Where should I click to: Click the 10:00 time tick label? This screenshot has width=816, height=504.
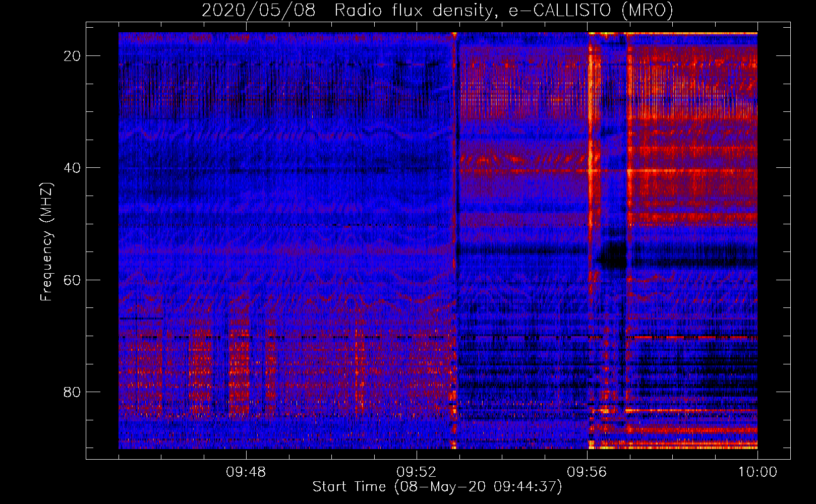757,472
